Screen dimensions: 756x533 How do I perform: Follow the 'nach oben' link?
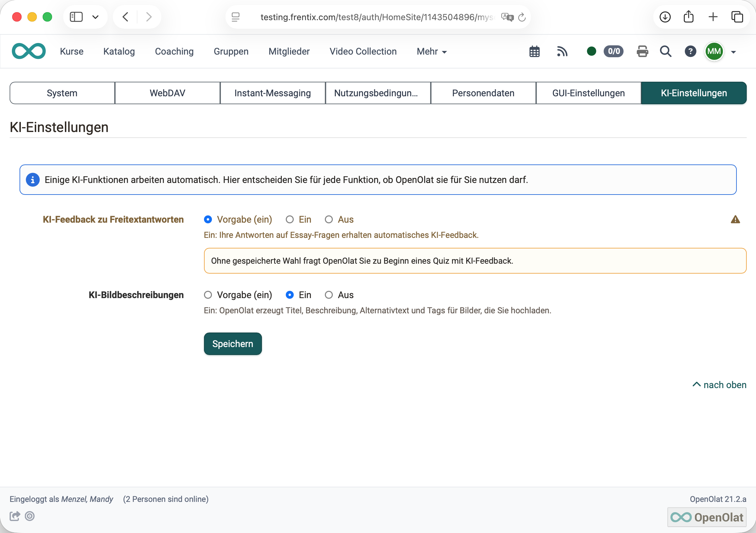click(719, 385)
